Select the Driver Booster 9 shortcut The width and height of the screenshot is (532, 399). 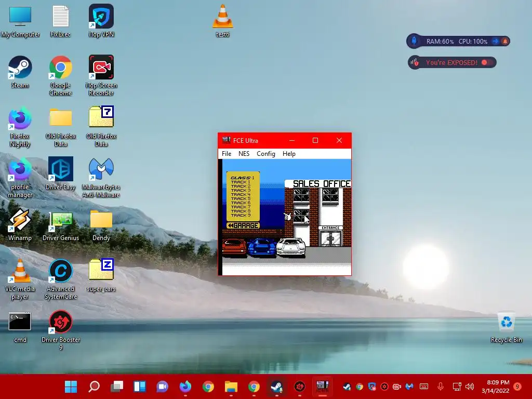pyautogui.click(x=60, y=330)
